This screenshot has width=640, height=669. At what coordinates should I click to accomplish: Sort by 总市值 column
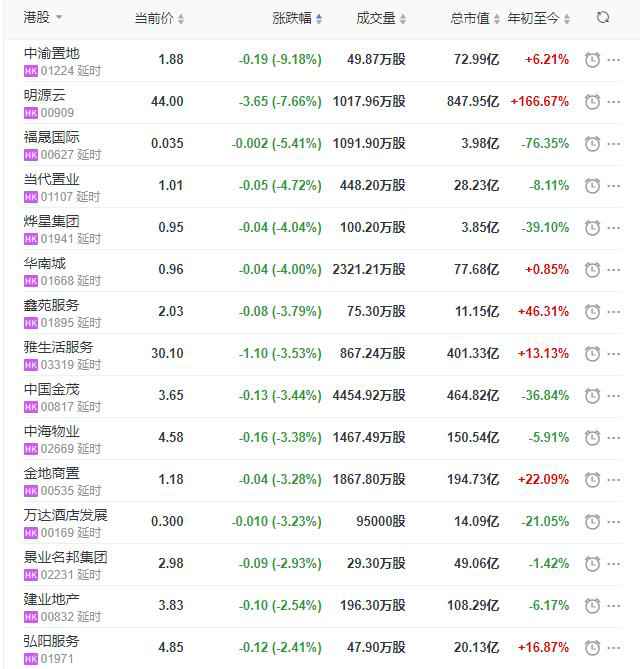[474, 18]
